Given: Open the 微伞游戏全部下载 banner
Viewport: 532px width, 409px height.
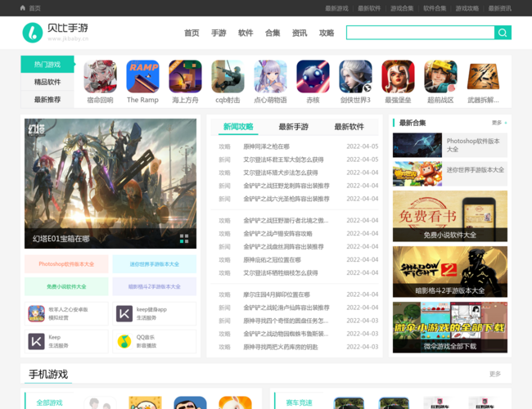Looking at the screenshot, I should (x=450, y=327).
